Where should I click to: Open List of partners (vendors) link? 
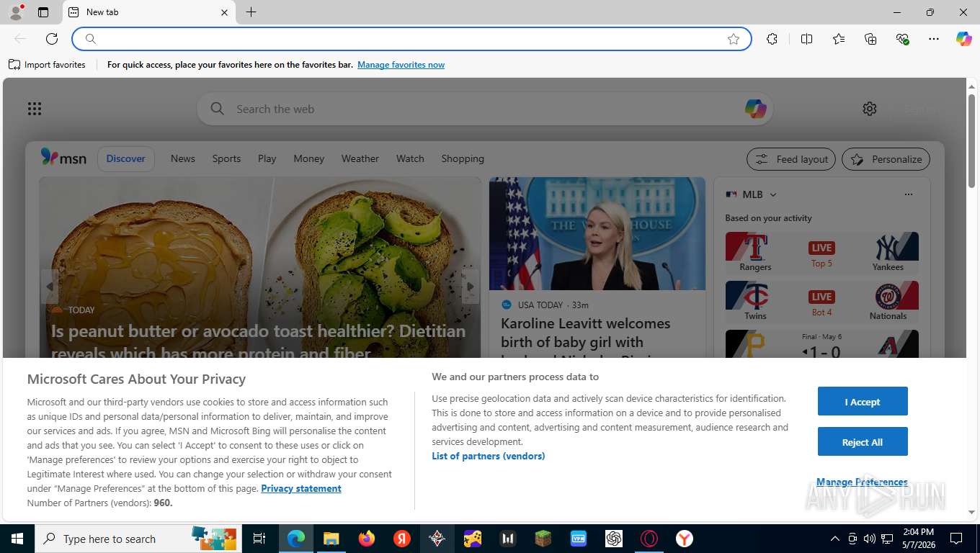(x=489, y=456)
